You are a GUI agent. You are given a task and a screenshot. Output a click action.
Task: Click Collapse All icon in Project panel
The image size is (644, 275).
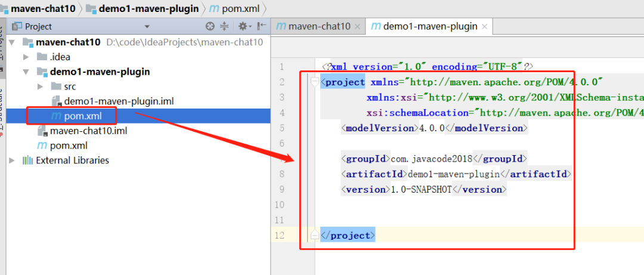224,26
